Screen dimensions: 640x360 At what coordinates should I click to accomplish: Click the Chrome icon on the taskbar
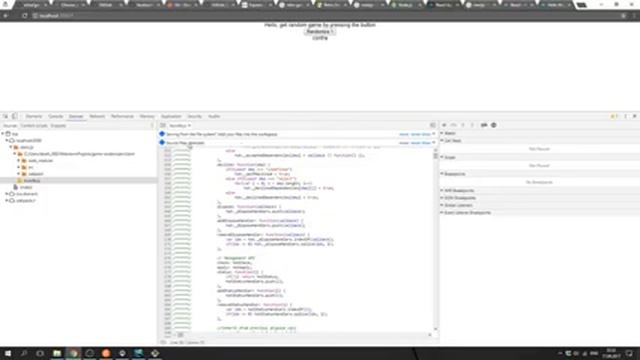pyautogui.click(x=73, y=353)
